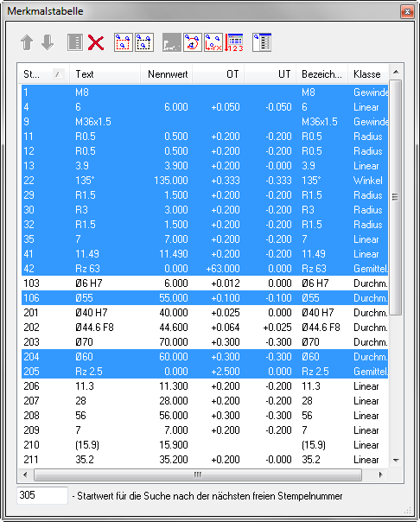Viewport: 420px width, 522px height.
Task: Click the 70.000 Nennwert cell
Action: click(174, 342)
